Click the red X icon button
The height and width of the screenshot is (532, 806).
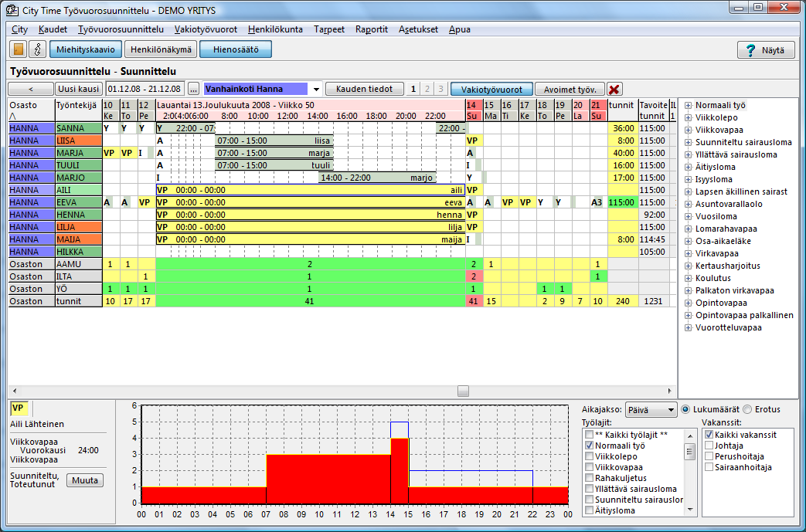click(x=614, y=90)
